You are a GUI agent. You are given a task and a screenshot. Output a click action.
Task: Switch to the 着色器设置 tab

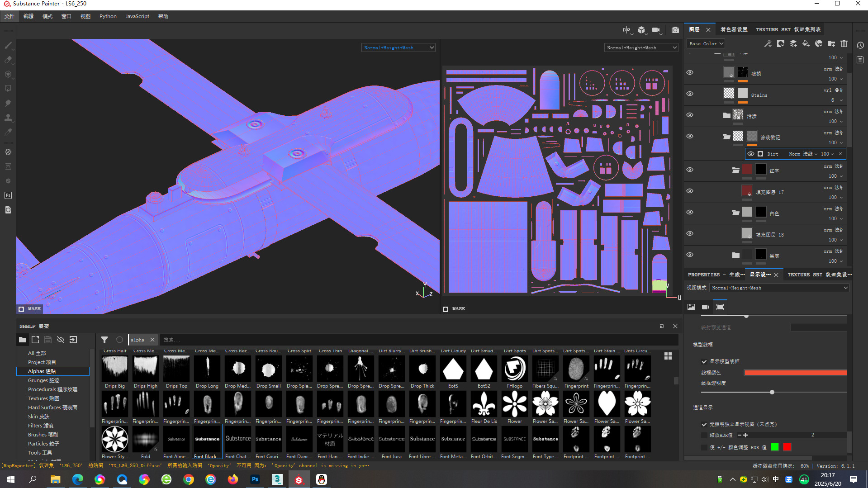734,29
